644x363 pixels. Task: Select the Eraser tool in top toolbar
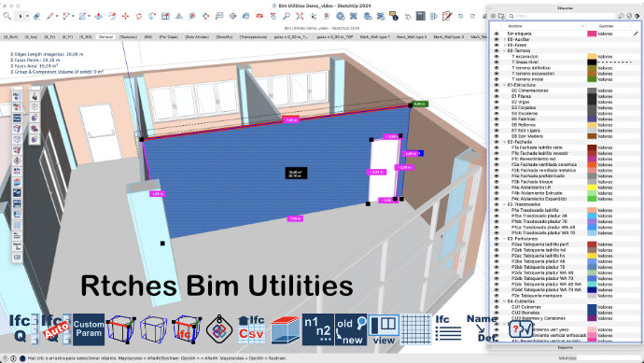(x=36, y=16)
